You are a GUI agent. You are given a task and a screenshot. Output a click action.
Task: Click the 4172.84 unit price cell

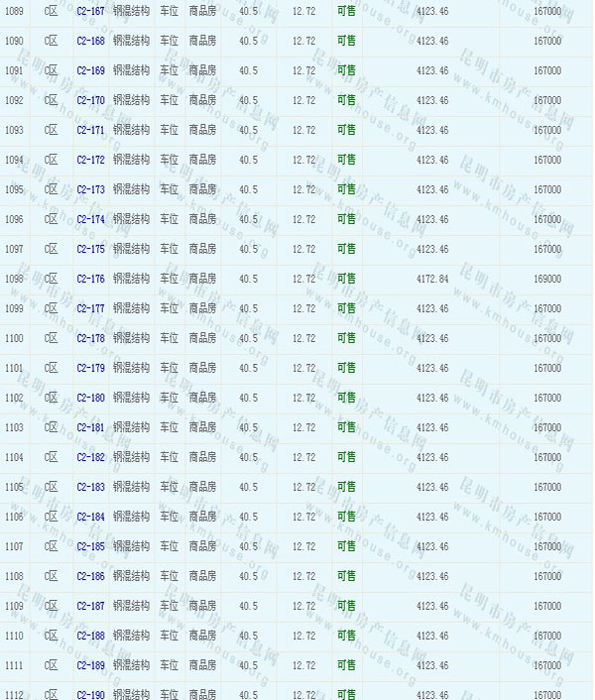(x=432, y=279)
